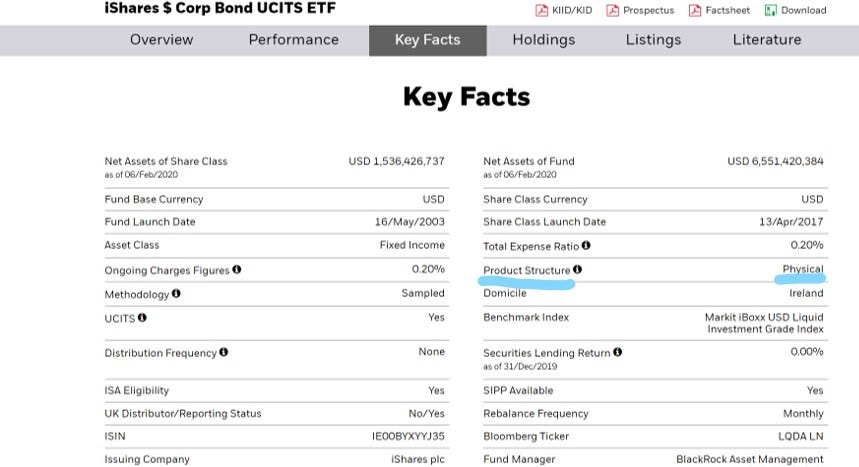Open the Prospectus document link
The width and height of the screenshot is (859, 467).
649,10
